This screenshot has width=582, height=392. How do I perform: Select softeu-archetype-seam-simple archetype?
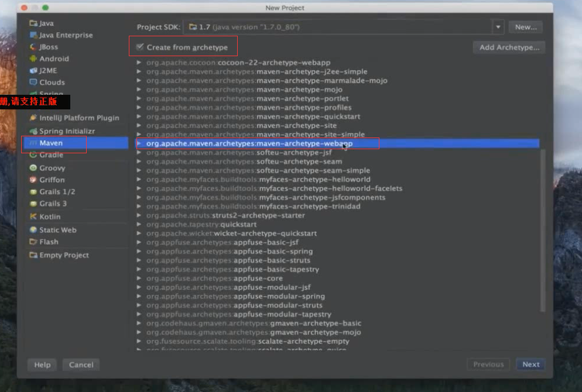[258, 170]
